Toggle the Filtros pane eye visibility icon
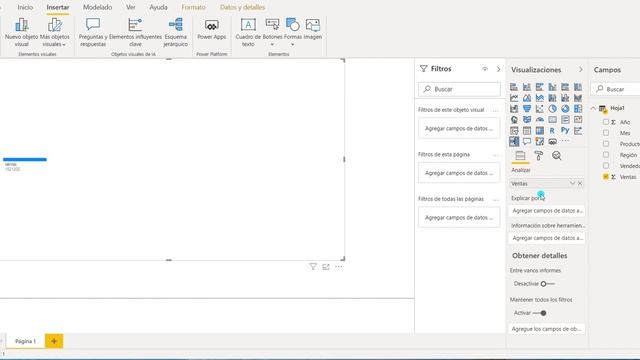The width and height of the screenshot is (640, 360). [485, 69]
